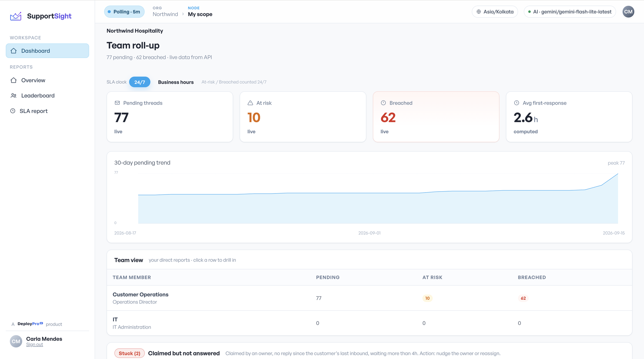Click the SLA report clock icon
Screen dimensions: 644x359
click(x=13, y=111)
